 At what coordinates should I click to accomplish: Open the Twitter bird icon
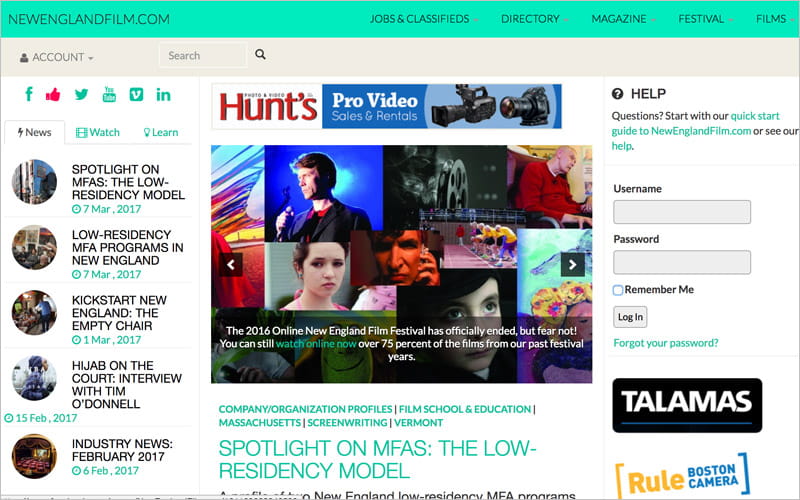81,94
